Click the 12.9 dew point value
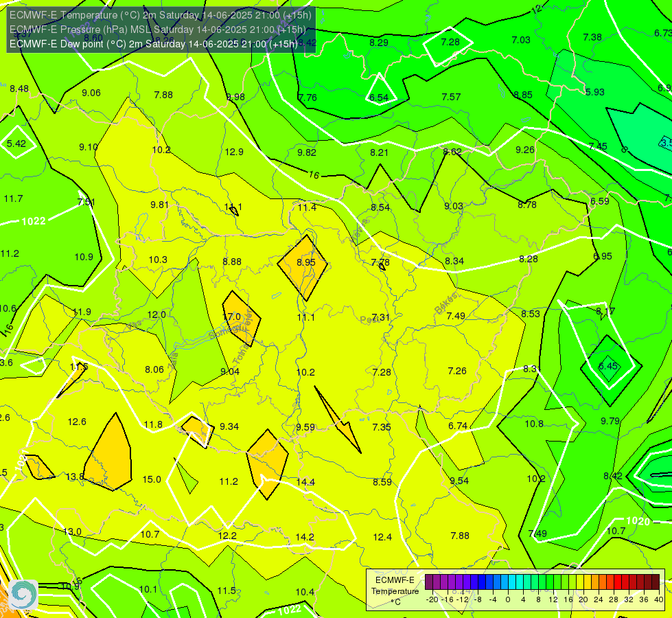This screenshot has width=672, height=618. click(234, 152)
